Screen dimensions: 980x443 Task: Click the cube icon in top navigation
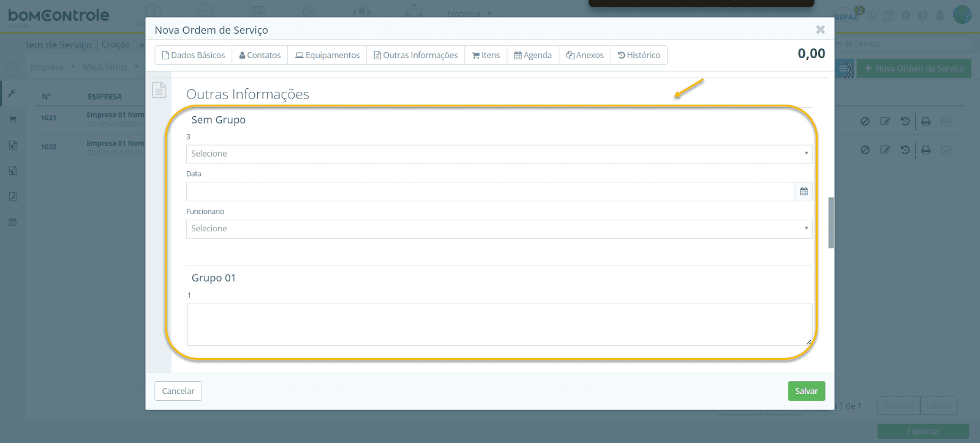click(x=205, y=12)
